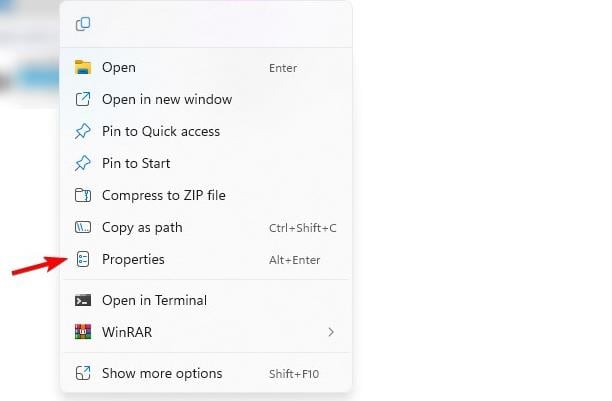Image resolution: width=612 pixels, height=401 pixels.
Task: Click the Pin to Start pin icon
Action: tap(83, 164)
